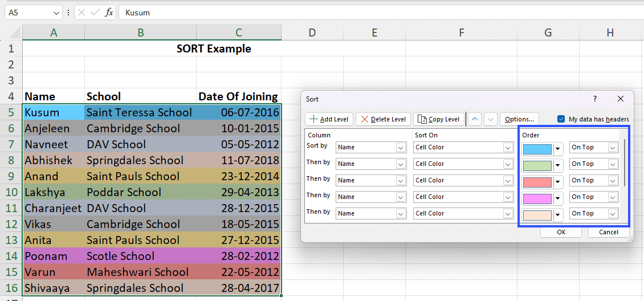Image resolution: width=644 pixels, height=301 pixels.
Task: Open Sort On dropdown in last Then by row
Action: coord(508,214)
